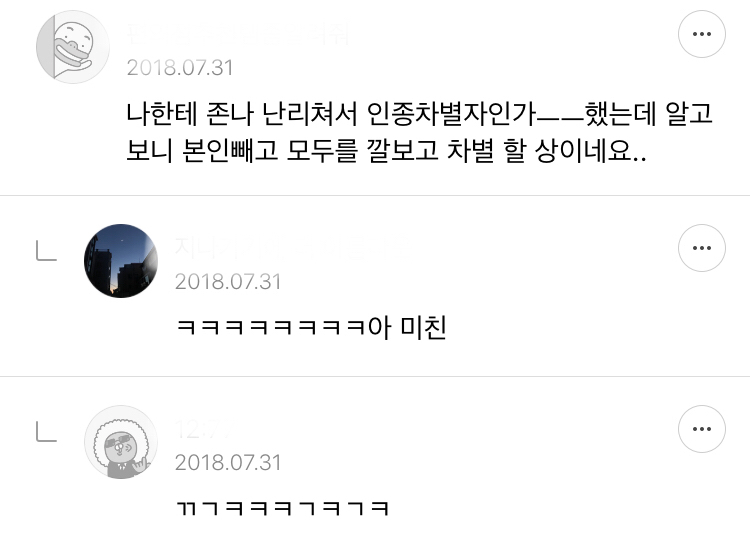The height and width of the screenshot is (547, 750).
Task: Open more options for the duck avatar comment
Action: point(702,34)
